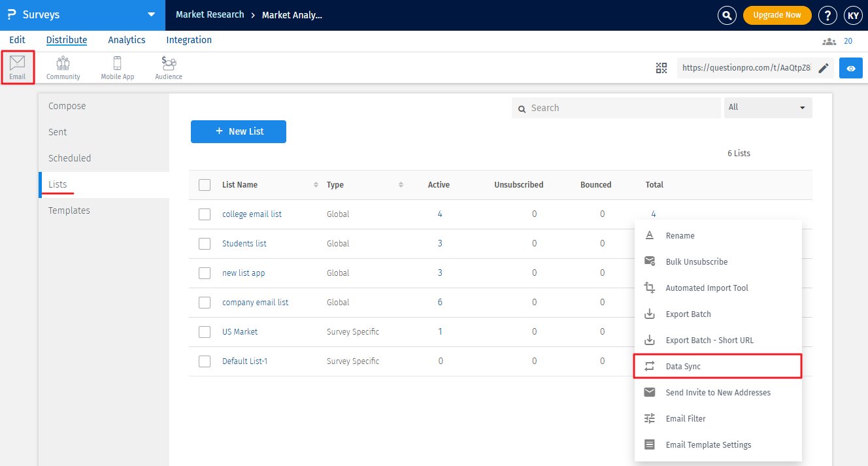This screenshot has height=466, width=868.
Task: Toggle the select-all lists header checkbox
Action: click(x=205, y=185)
